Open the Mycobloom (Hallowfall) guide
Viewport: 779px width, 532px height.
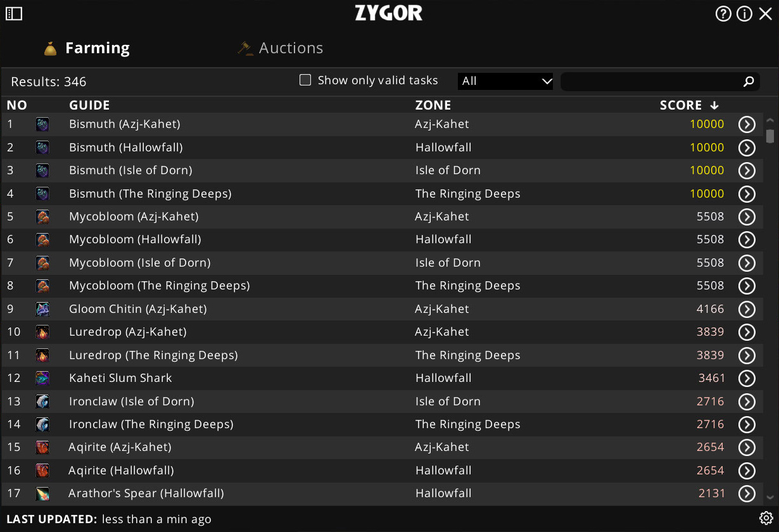point(135,239)
